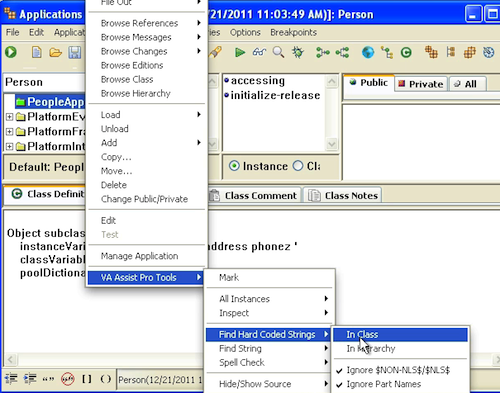This screenshot has height=393, width=500.
Task: Click the parentheses icon
Action: point(106,379)
